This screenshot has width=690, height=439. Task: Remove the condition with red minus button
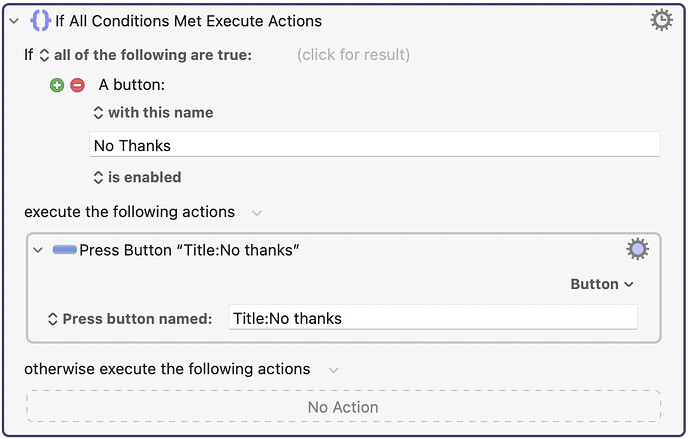[x=77, y=85]
